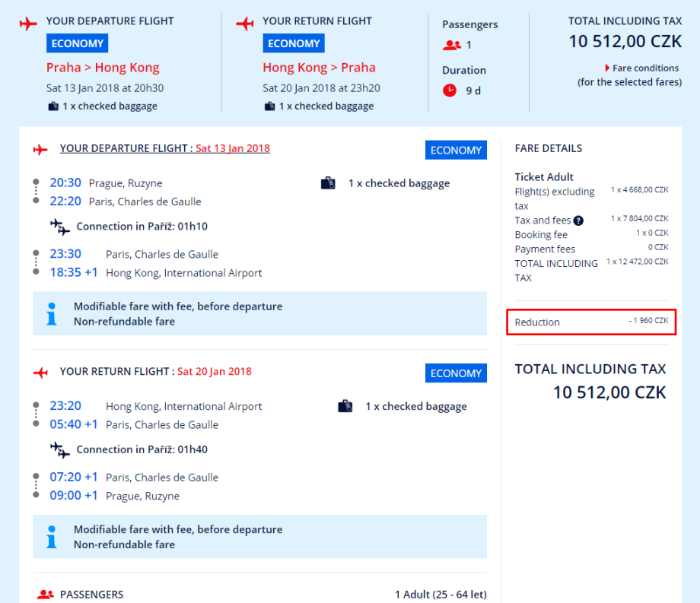The height and width of the screenshot is (603, 700).
Task: Click the red airplane icon beside departure flight summary
Action: click(28, 23)
